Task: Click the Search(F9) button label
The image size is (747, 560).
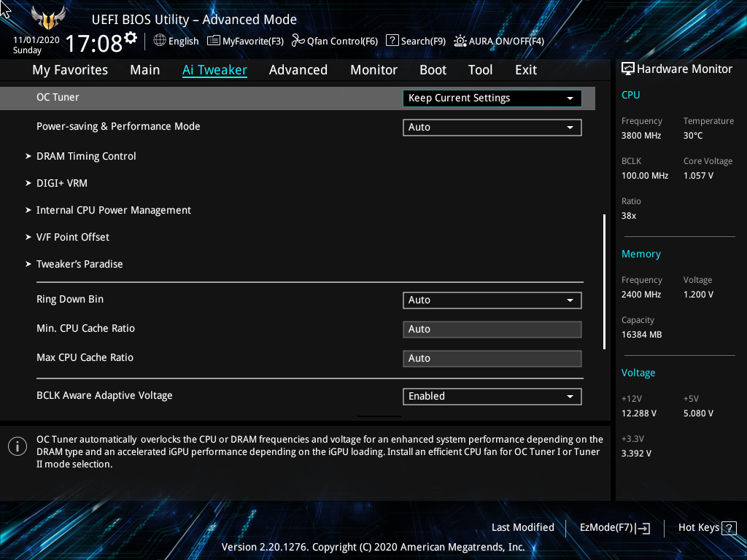Action: click(423, 41)
